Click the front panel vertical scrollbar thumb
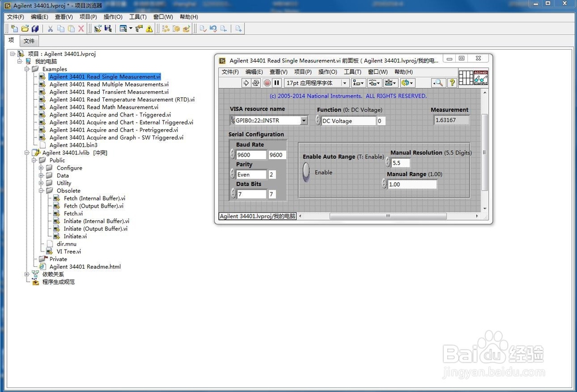The height and width of the screenshot is (392, 577). click(484, 152)
